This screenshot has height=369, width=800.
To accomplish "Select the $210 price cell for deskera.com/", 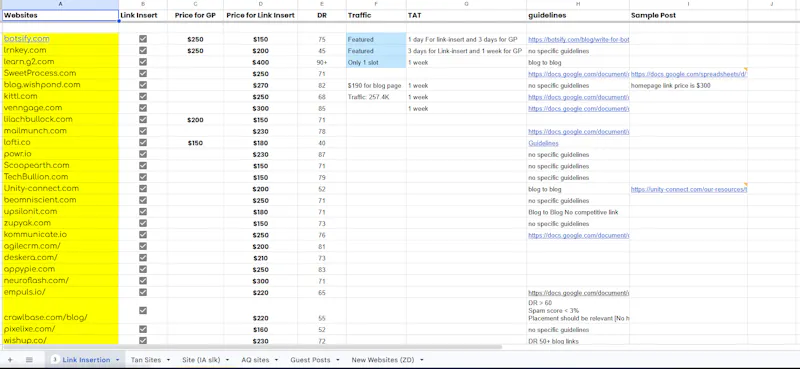I will point(260,258).
